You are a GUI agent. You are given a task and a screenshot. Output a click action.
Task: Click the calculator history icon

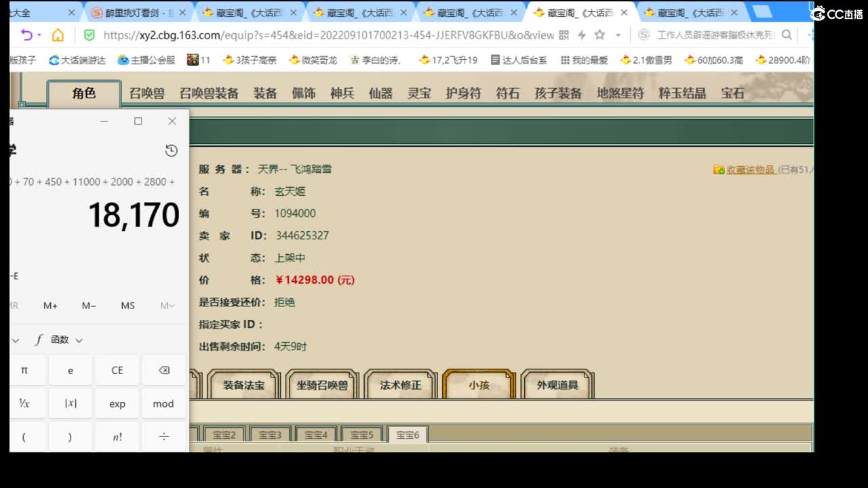click(x=171, y=150)
